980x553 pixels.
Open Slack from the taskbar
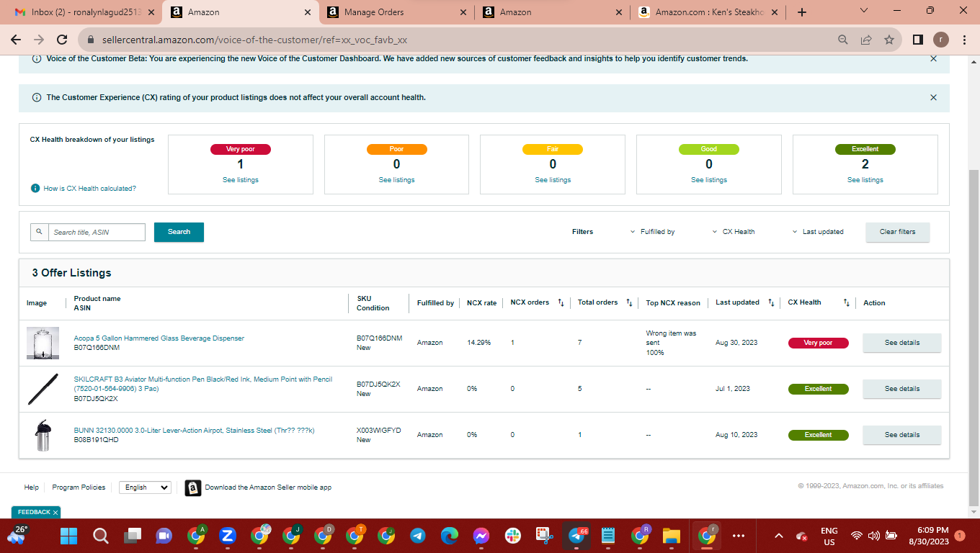point(513,536)
